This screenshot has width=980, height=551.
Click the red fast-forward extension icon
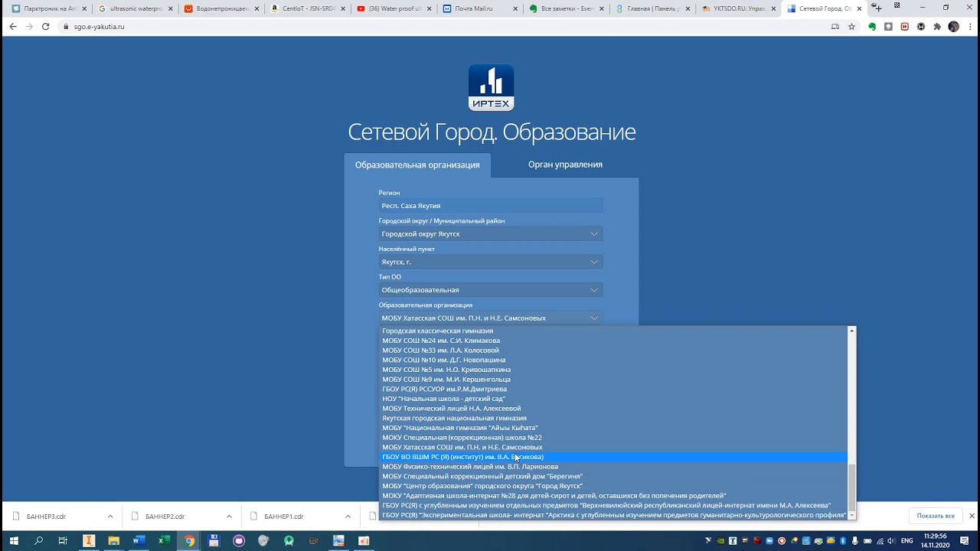(904, 26)
